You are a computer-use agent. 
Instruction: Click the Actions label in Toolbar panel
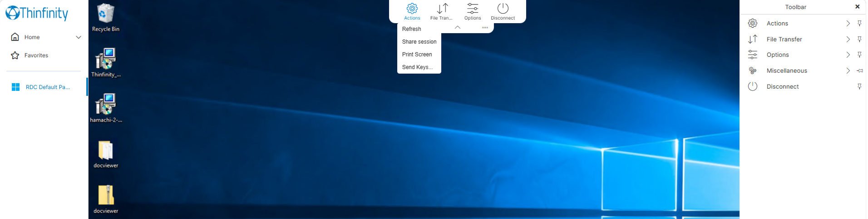(777, 23)
